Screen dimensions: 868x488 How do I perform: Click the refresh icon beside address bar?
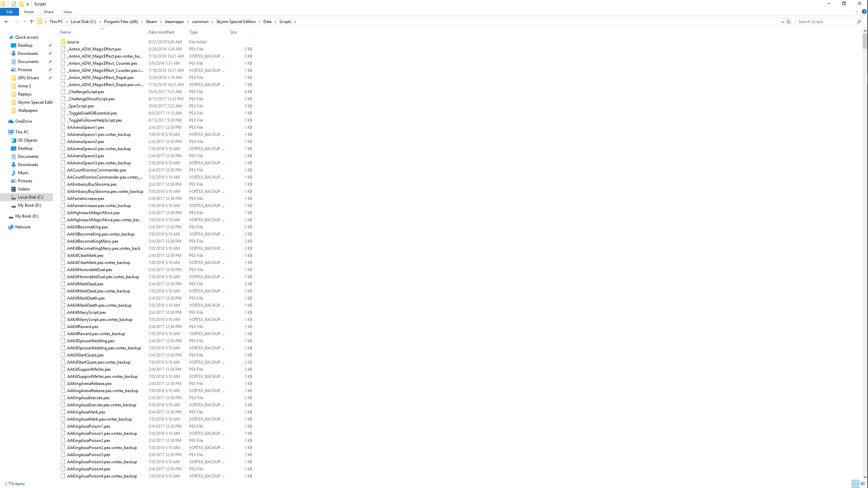click(x=788, y=22)
